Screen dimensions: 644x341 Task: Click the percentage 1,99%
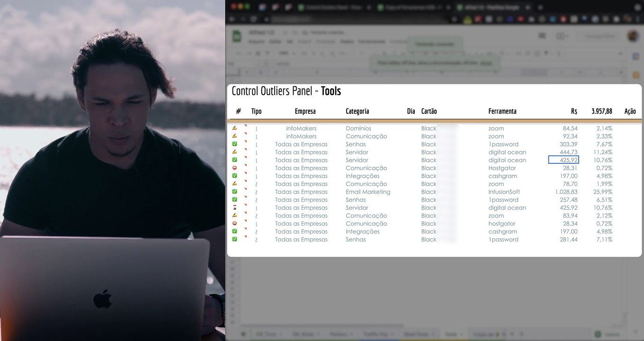click(605, 184)
